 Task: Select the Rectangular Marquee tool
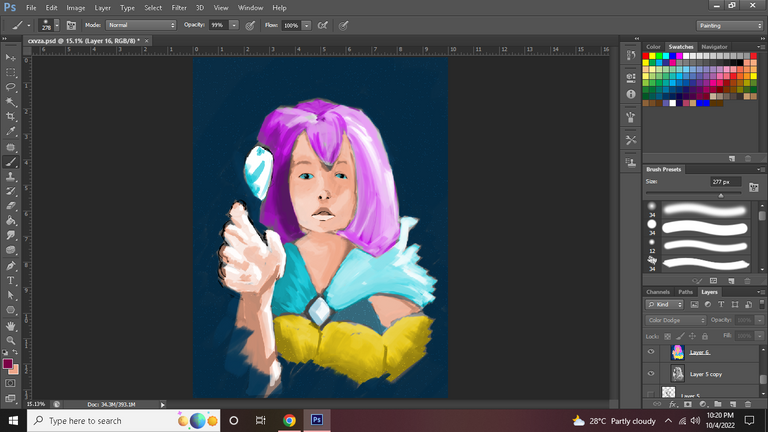[x=10, y=72]
